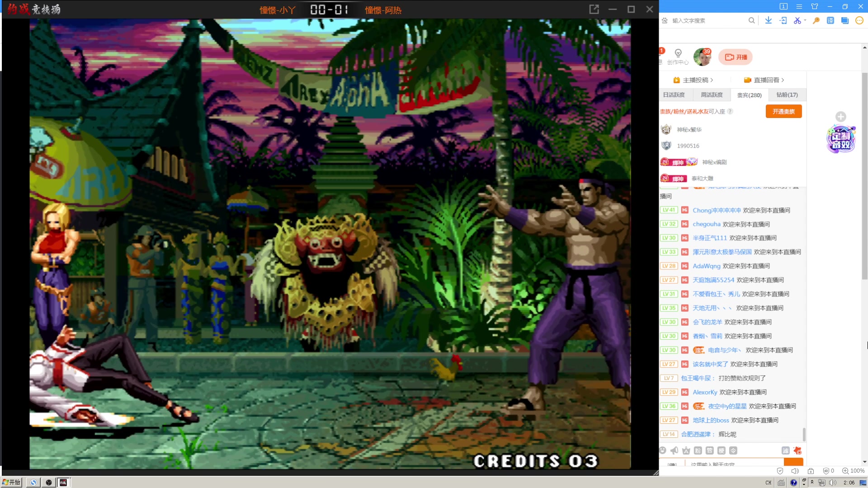868x488 pixels.
Task: Click the 粉 fan icon in chat toolbar
Action: click(x=698, y=450)
